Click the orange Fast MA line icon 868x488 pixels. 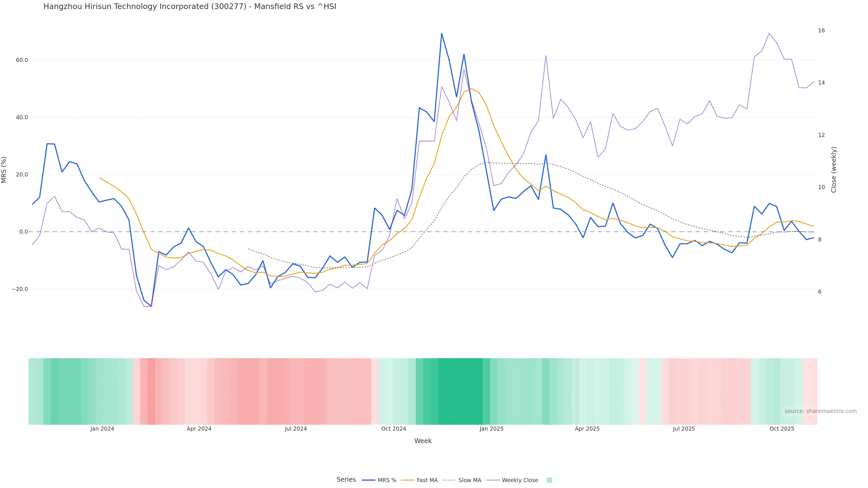click(x=408, y=480)
